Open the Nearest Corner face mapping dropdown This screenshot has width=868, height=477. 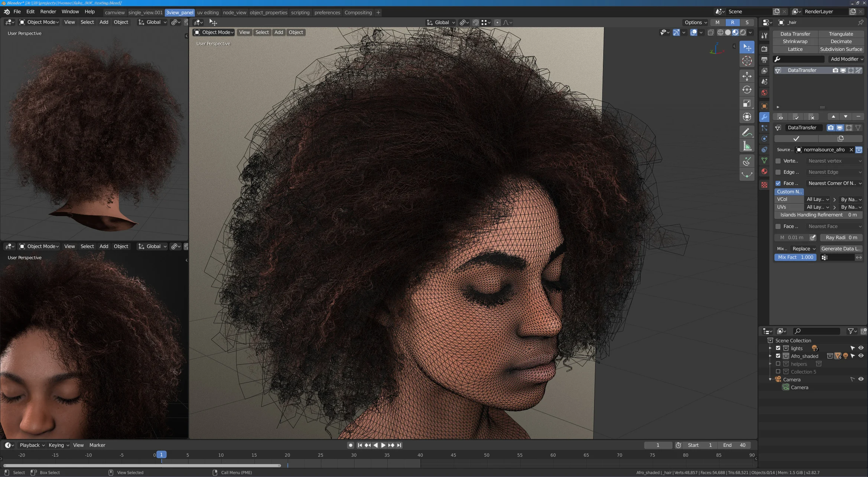click(835, 183)
